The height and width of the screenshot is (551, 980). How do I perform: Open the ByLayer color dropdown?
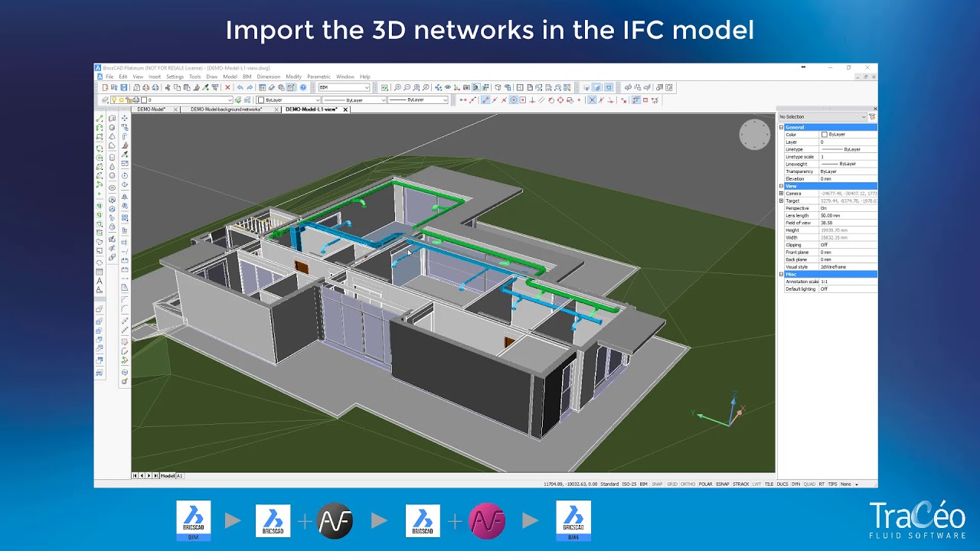point(289,99)
